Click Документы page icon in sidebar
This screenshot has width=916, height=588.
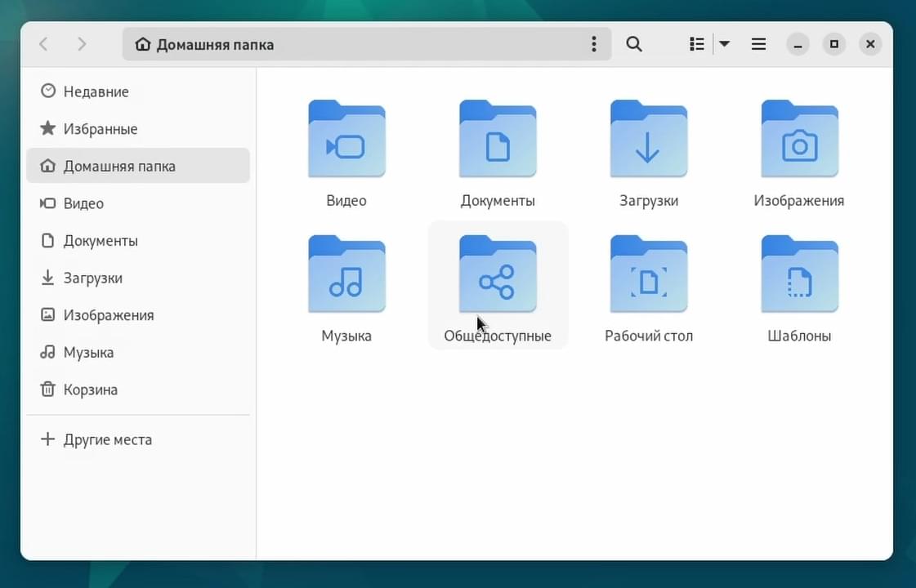tap(48, 241)
